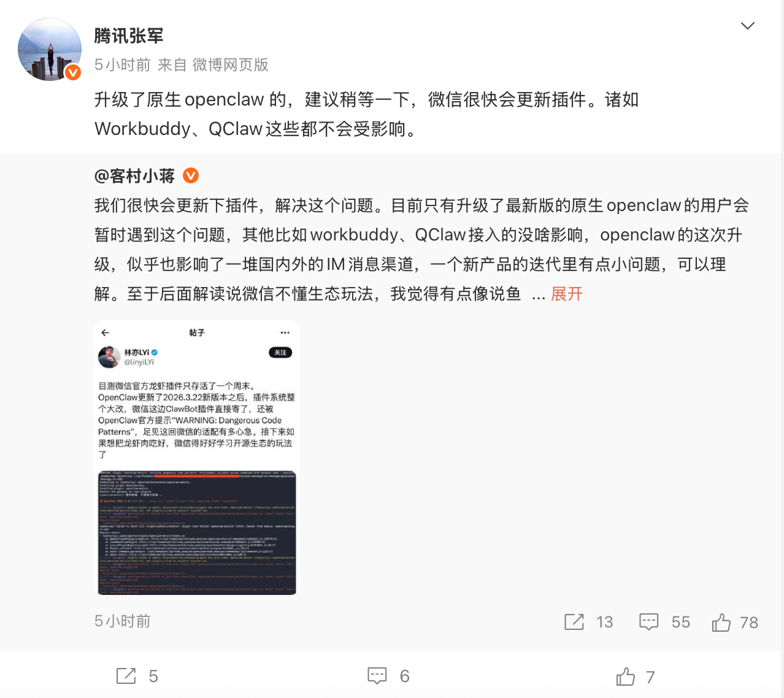Click the quoted post's 5小时前 timestamp

pyautogui.click(x=123, y=621)
